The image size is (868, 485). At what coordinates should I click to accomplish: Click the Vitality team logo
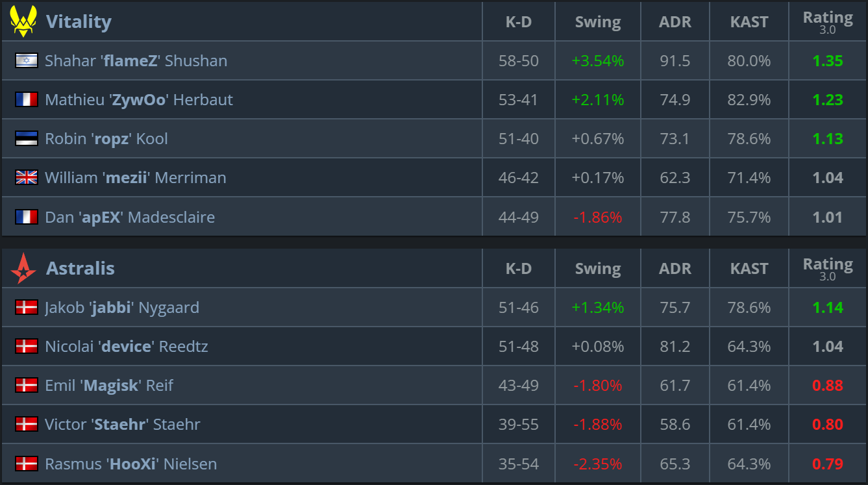pyautogui.click(x=23, y=21)
